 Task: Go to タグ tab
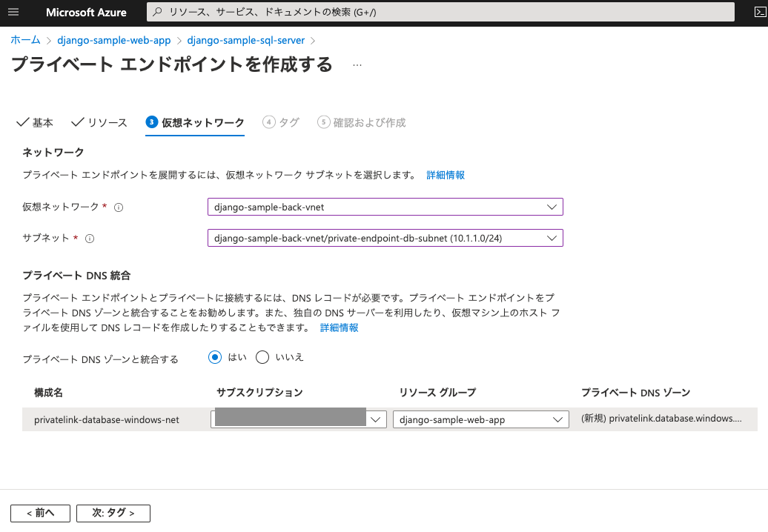pyautogui.click(x=281, y=122)
